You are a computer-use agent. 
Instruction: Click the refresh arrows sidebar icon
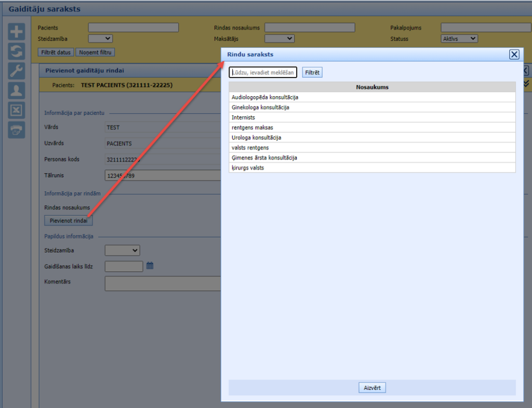[17, 51]
